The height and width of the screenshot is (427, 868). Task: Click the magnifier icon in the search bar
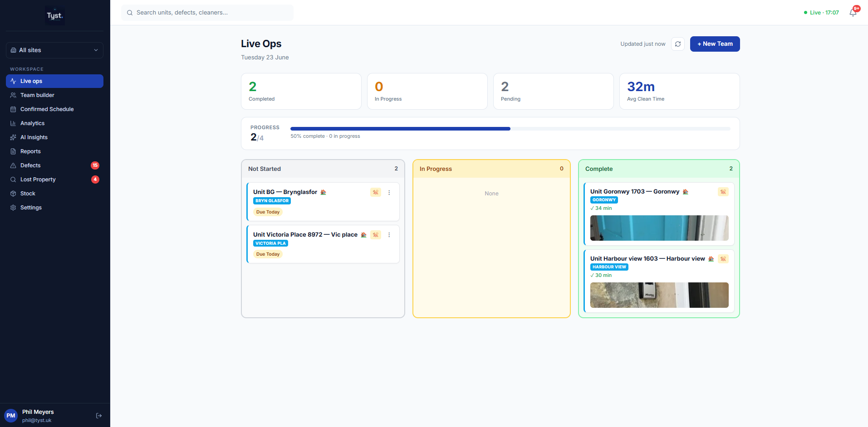coord(130,13)
